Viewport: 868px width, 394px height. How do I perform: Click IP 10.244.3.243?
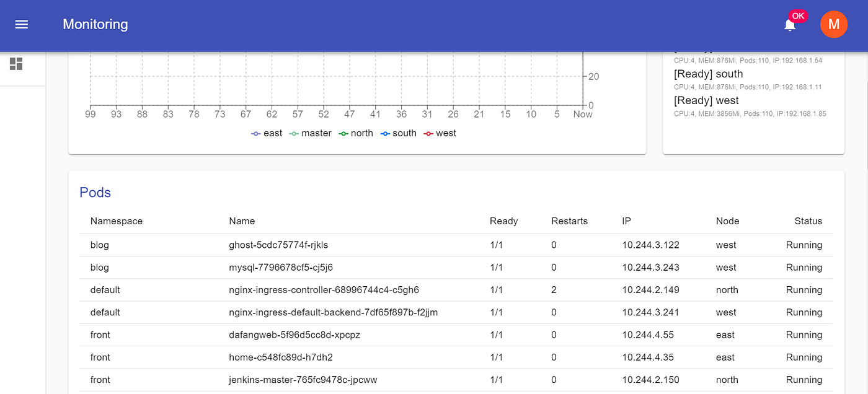click(x=650, y=268)
